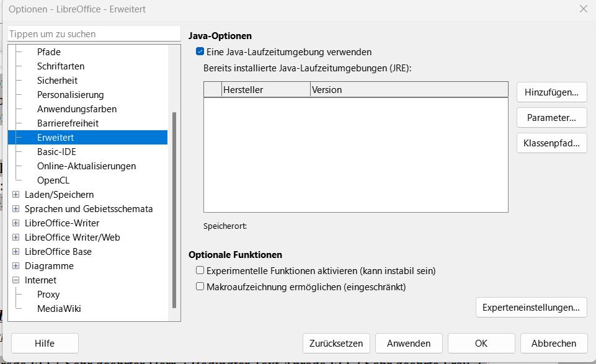This screenshot has height=364, width=596.
Task: Click the Anwenden button
Action: 409,344
